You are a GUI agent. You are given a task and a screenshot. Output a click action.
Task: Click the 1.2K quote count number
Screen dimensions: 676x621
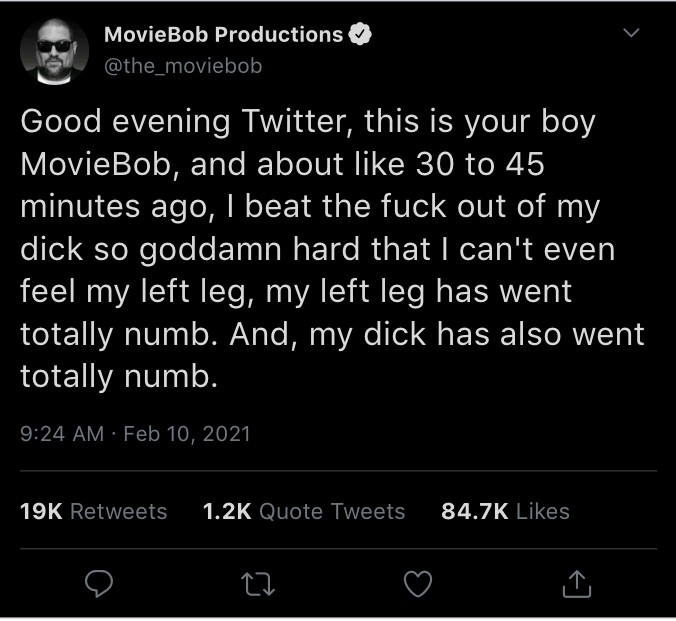pyautogui.click(x=227, y=511)
